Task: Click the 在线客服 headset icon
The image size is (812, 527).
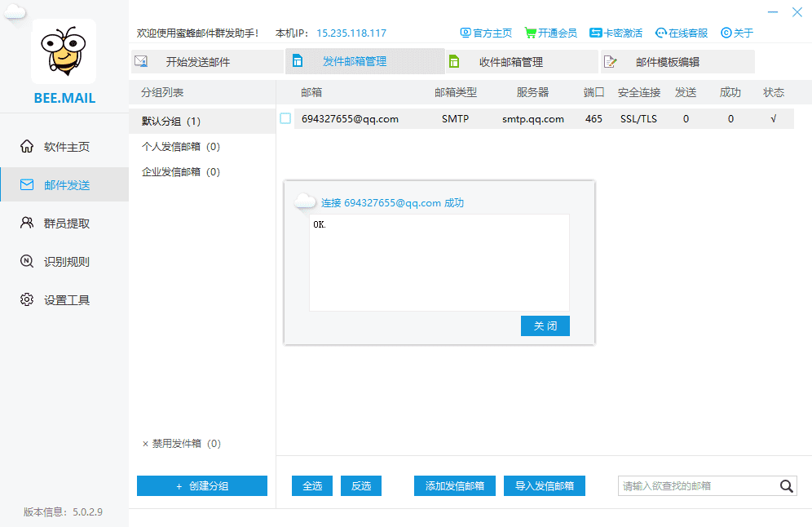Action: pyautogui.click(x=661, y=33)
